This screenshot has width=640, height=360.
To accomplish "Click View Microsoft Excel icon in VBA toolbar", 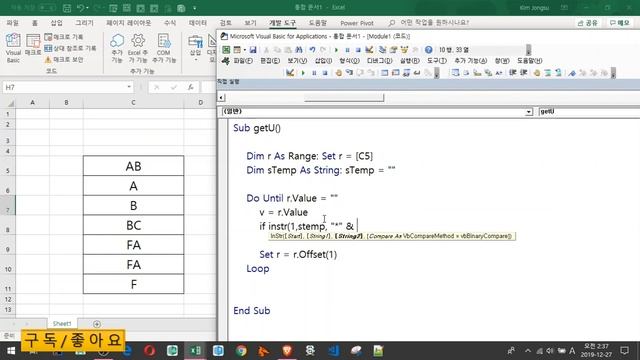I will coord(226,50).
